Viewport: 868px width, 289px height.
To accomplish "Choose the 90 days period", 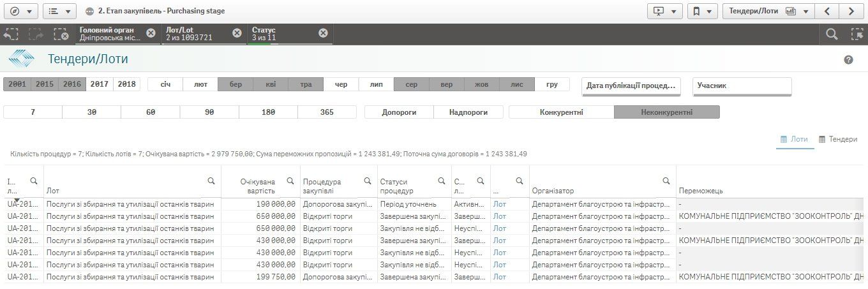I will [x=209, y=112].
